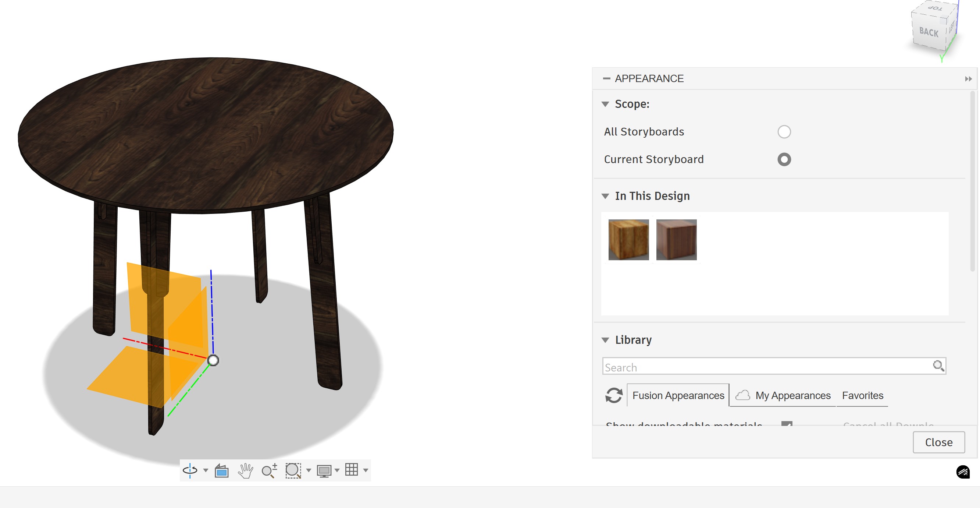Select the Current Storyboard radio button
Image resolution: width=980 pixels, height=508 pixels.
tap(784, 159)
